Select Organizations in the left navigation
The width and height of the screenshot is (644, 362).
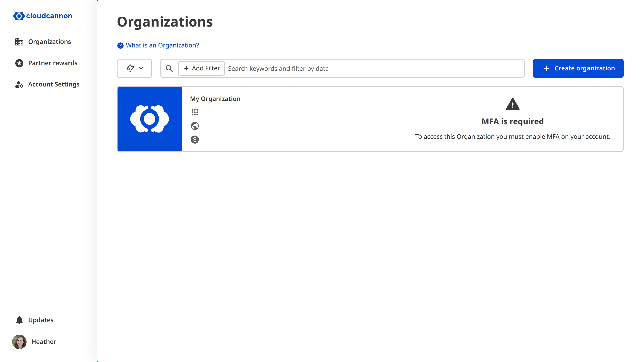coord(49,41)
